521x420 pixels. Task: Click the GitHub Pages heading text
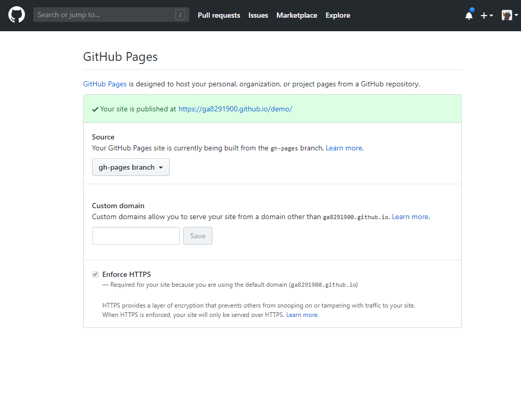tap(120, 57)
